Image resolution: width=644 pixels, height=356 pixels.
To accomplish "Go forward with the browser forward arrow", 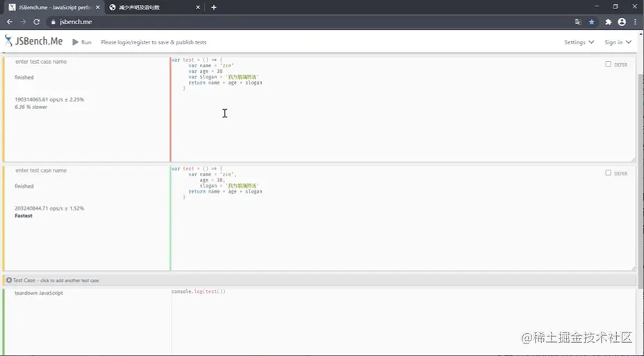I will click(23, 22).
